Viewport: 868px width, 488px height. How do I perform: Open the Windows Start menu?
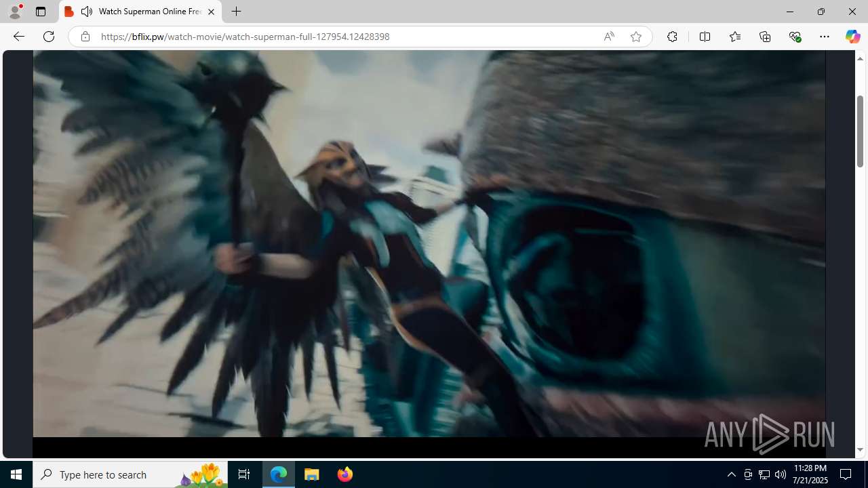[16, 474]
